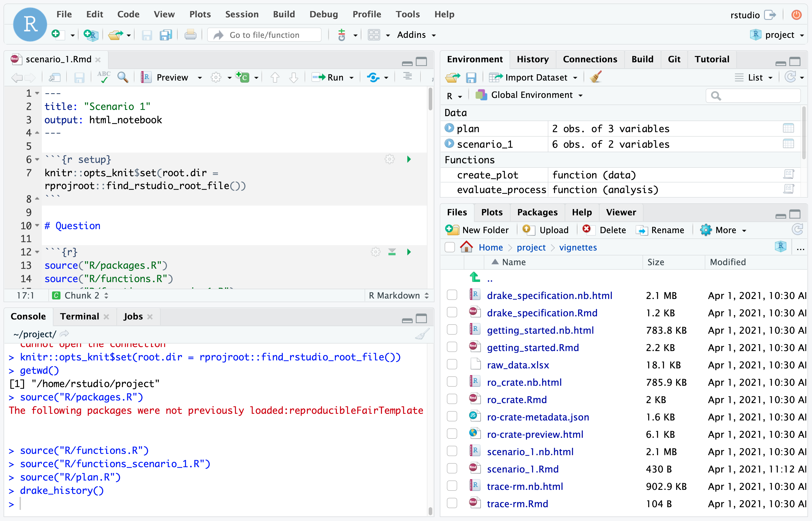812x521 pixels.
Task: Tick checkbox for raw_data.xlsx
Action: click(452, 364)
